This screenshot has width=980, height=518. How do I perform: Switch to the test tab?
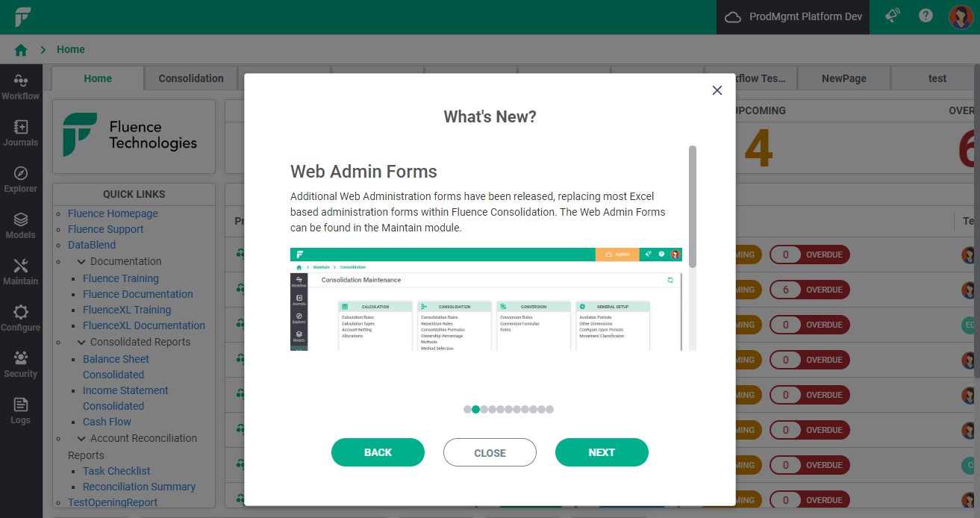click(x=937, y=78)
